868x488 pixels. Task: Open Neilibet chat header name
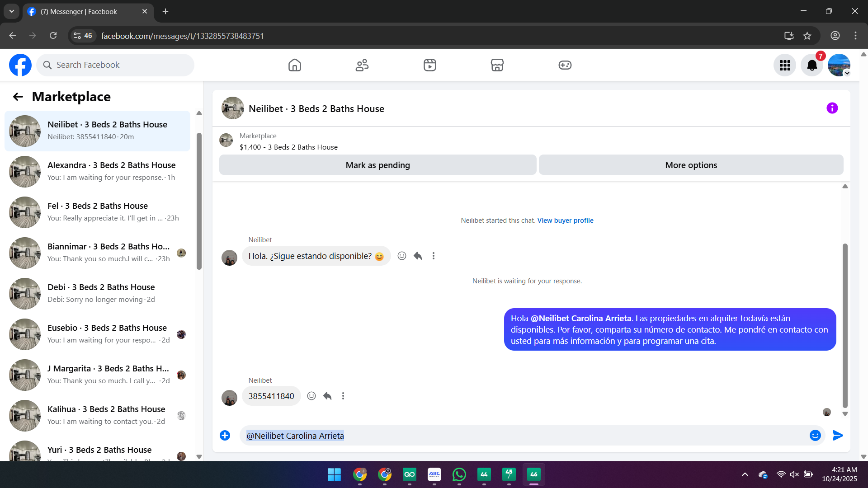click(x=316, y=109)
